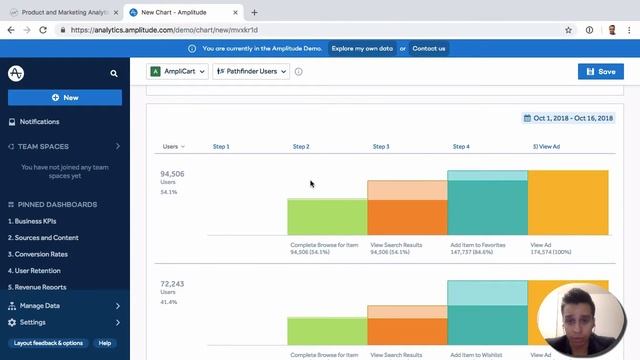
Task: Switch to Product and Marketing Analytics browser tab
Action: 63,13
